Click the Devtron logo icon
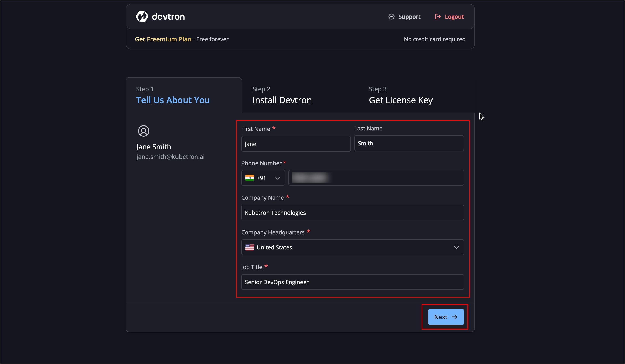The width and height of the screenshot is (625, 364). [x=142, y=17]
